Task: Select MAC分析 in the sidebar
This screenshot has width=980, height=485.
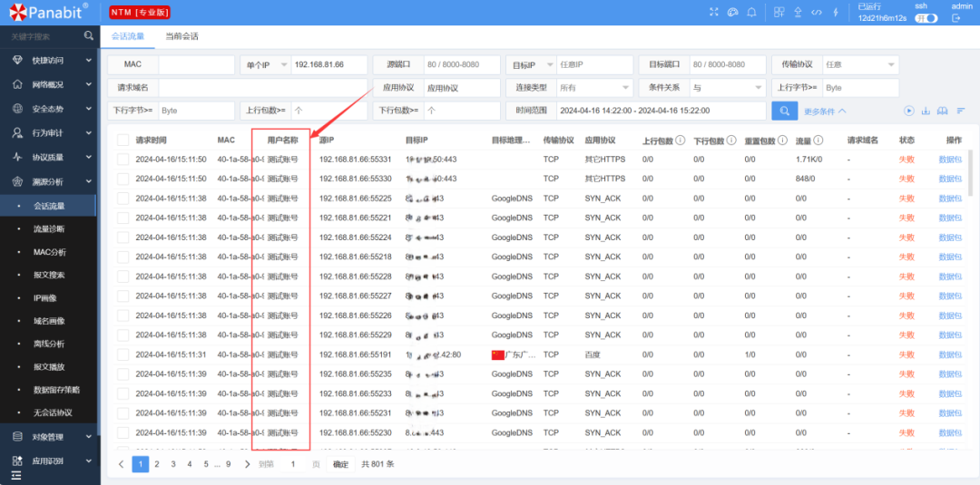Action: pyautogui.click(x=49, y=252)
